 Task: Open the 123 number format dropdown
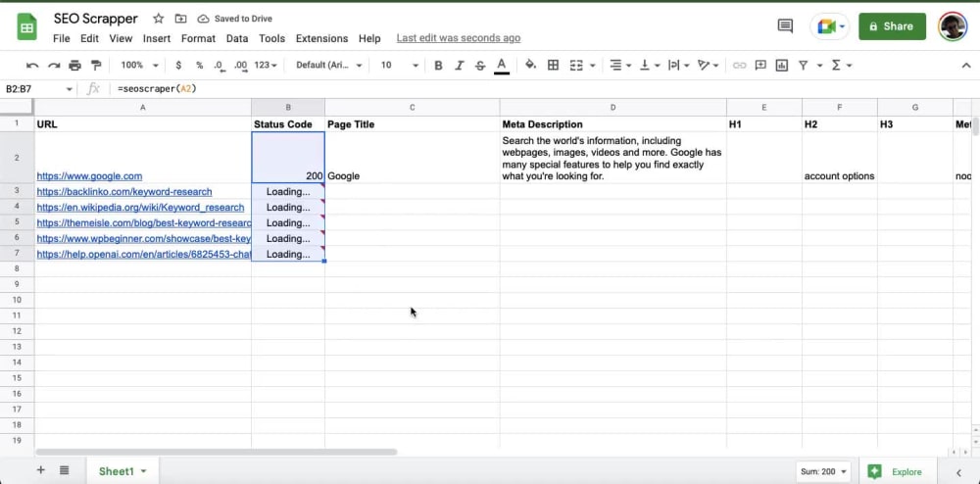coord(266,65)
